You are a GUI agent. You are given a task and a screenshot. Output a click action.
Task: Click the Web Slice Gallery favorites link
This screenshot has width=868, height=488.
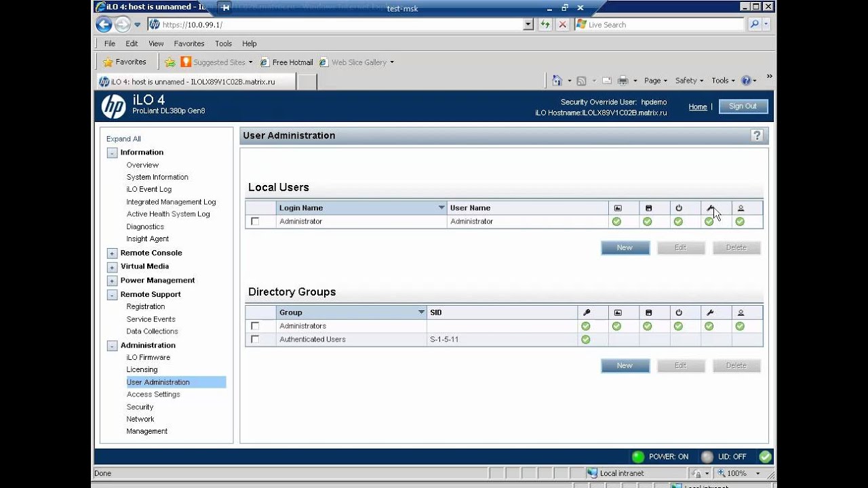(356, 62)
